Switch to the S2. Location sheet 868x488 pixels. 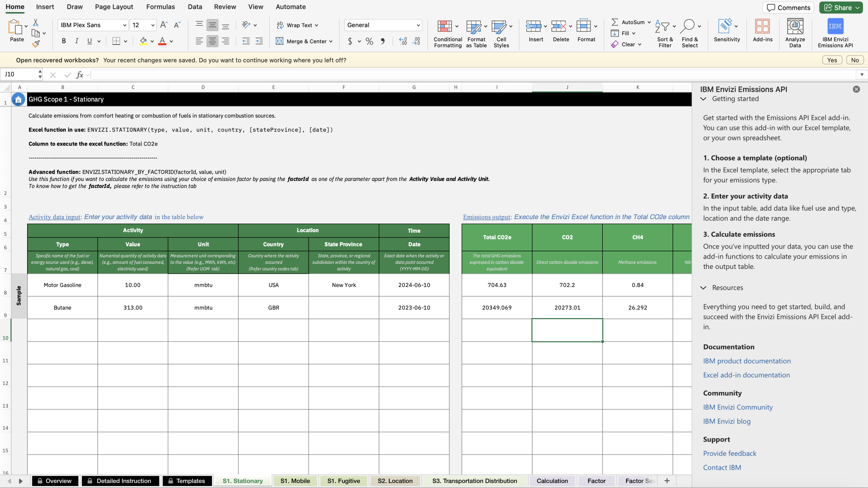[395, 481]
